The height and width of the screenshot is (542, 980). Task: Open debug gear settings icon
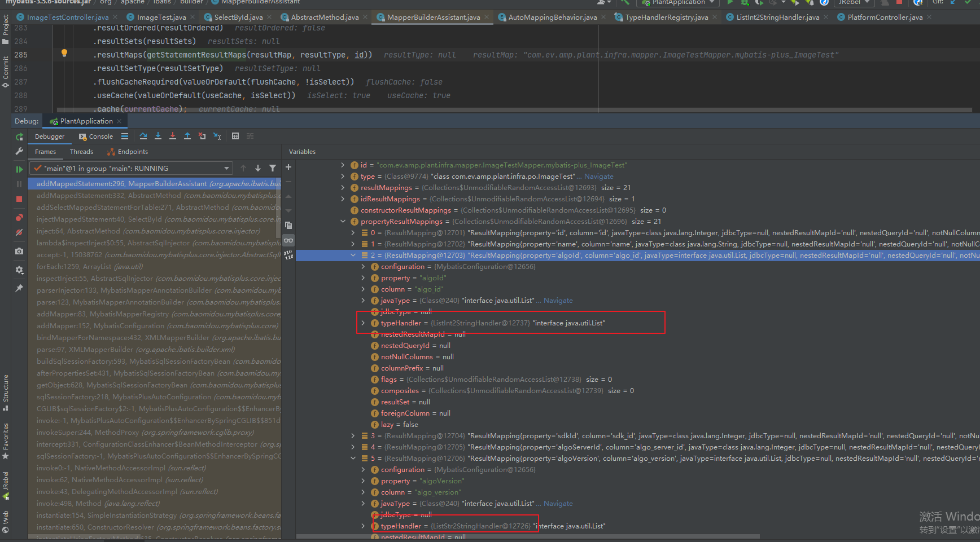click(20, 270)
